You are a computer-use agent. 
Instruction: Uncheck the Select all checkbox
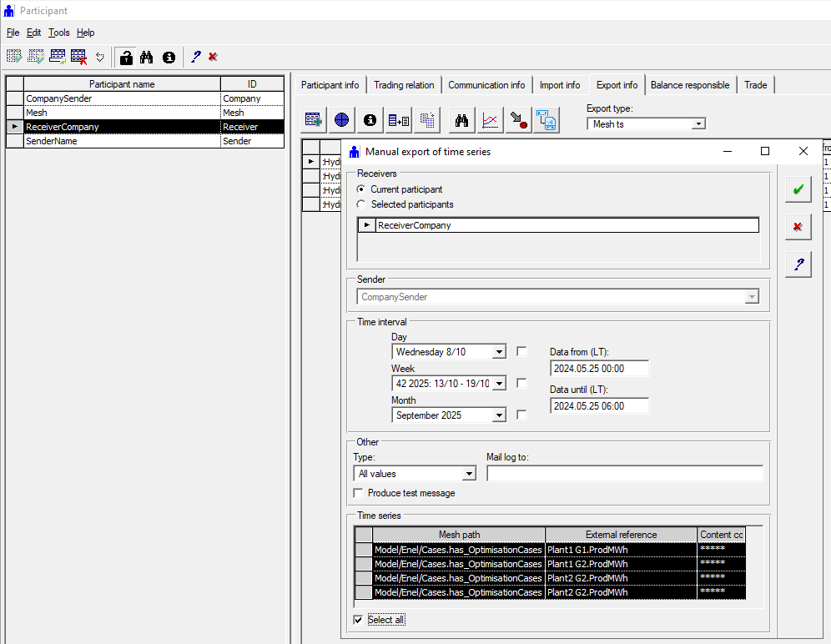click(x=358, y=620)
